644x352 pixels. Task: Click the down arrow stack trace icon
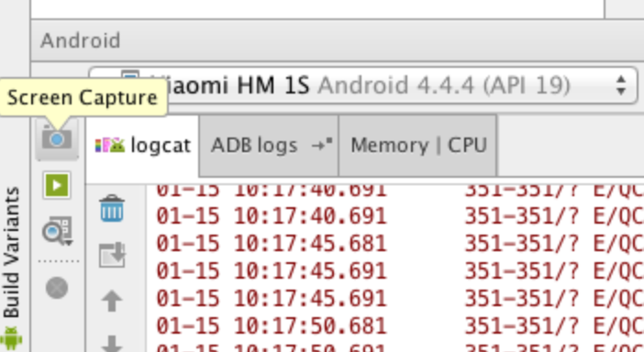112,344
